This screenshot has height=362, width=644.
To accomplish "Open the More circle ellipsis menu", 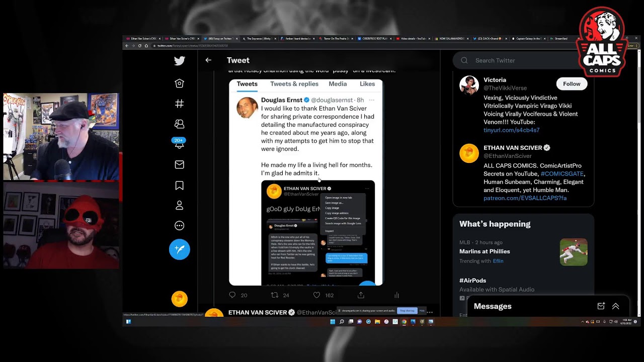I will coord(179,226).
